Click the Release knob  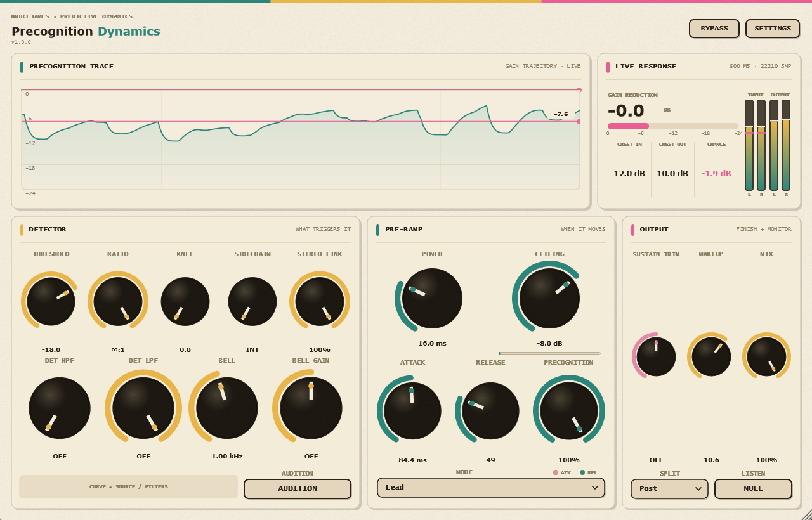point(490,410)
